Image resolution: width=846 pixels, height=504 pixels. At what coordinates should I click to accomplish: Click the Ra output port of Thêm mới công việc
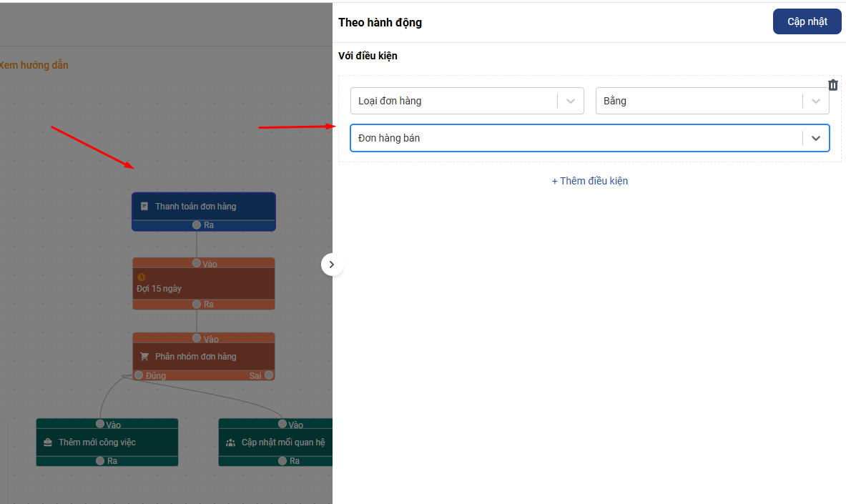coord(100,461)
